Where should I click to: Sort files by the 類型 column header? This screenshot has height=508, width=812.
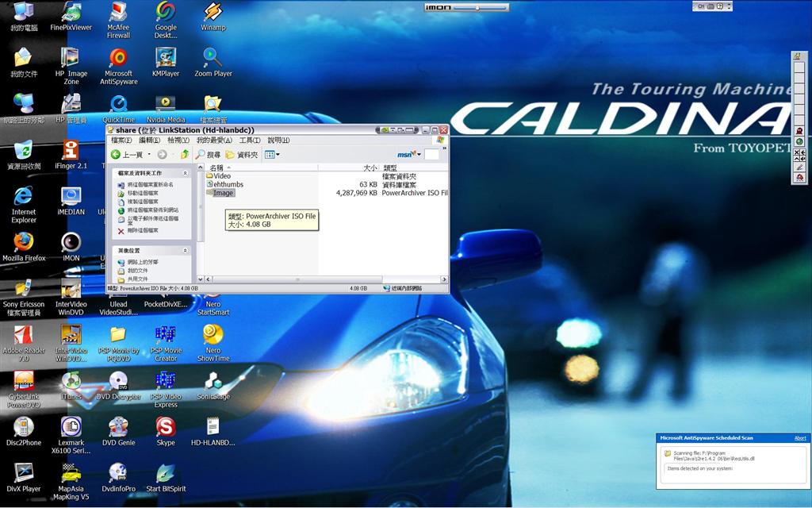click(x=413, y=167)
